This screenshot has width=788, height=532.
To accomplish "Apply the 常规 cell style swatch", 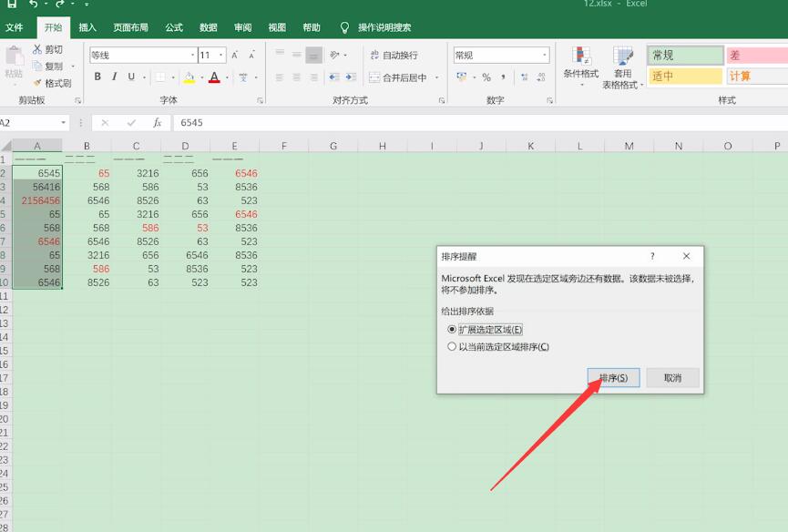I will [x=685, y=56].
